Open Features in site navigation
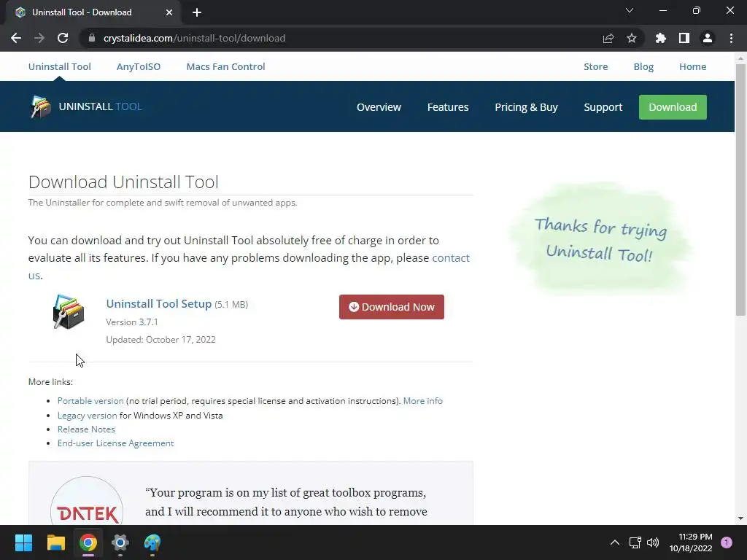Screen dimensions: 747x560 [x=448, y=107]
